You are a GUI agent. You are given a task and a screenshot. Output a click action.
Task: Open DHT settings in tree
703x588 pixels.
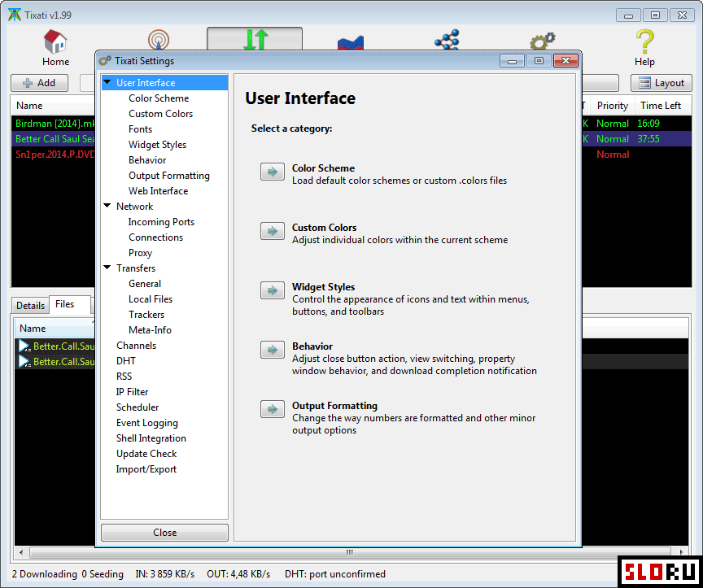125,361
